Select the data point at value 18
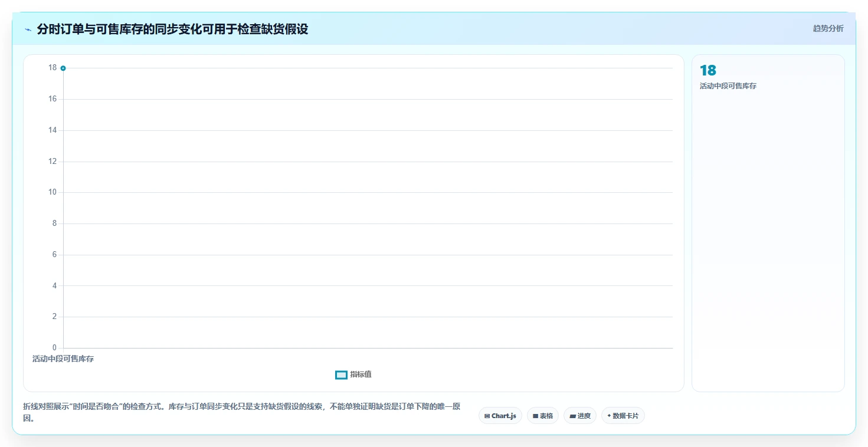The image size is (868, 447). click(x=63, y=68)
